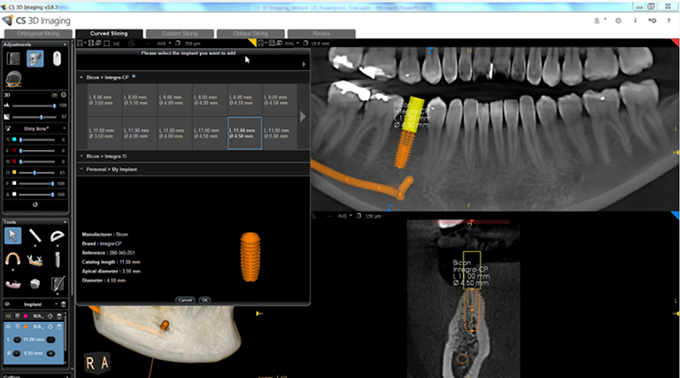680x378 pixels.
Task: Click the reset adjustments icon
Action: (x=35, y=204)
